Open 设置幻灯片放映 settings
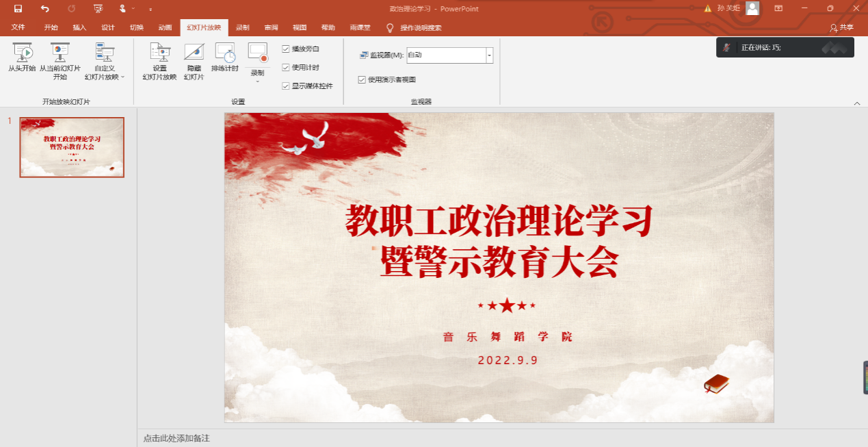 click(159, 53)
